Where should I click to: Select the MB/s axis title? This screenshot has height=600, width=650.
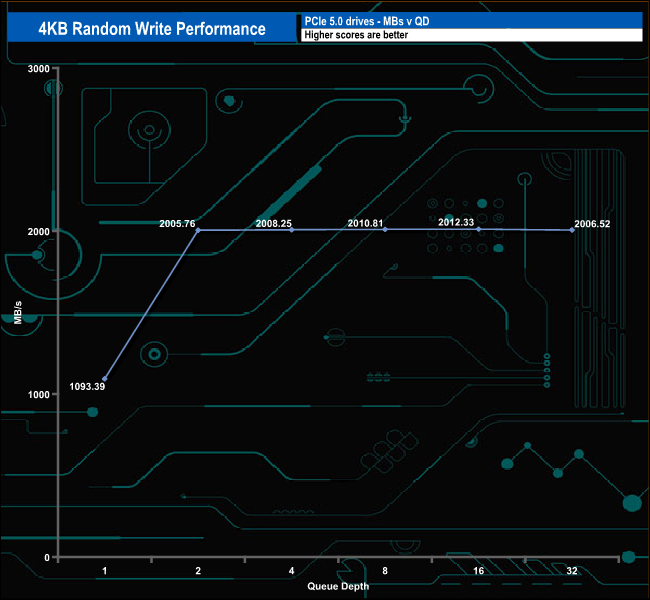coord(19,311)
